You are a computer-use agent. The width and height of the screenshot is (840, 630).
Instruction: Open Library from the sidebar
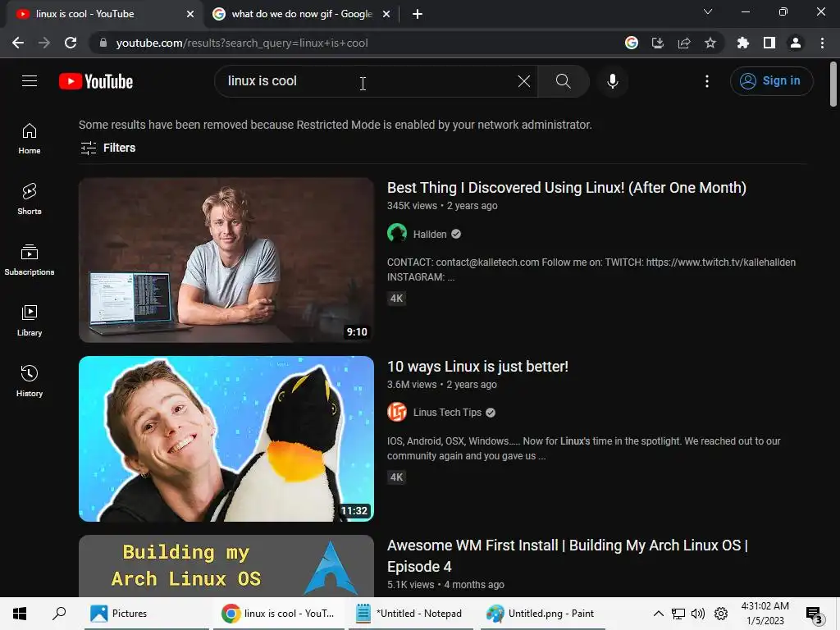pos(30,321)
